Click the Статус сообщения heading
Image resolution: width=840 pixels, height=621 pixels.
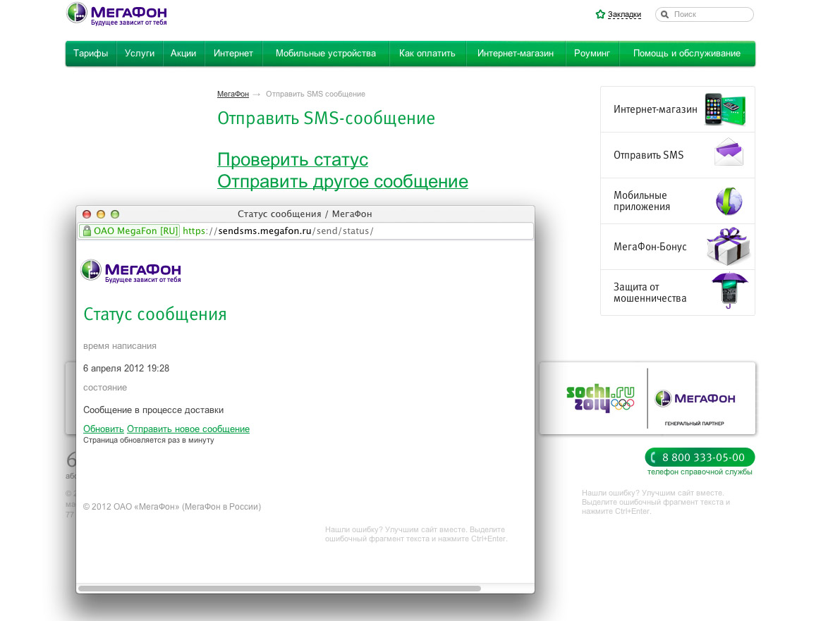pos(155,314)
